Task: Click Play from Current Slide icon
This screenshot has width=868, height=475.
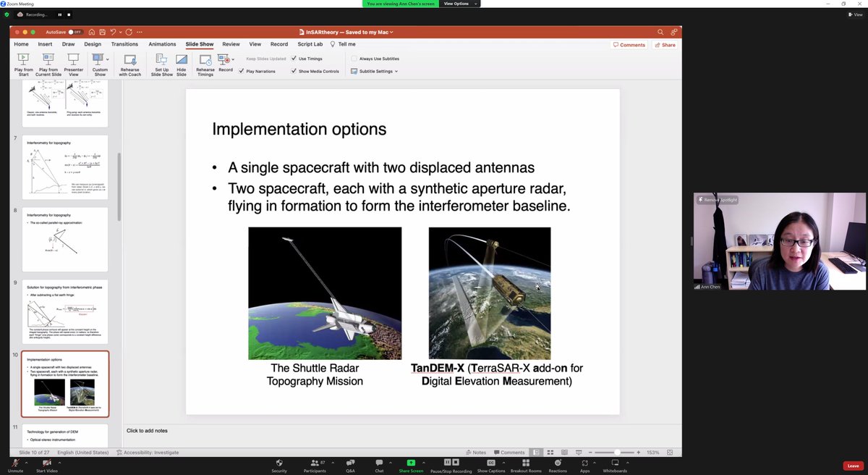Action: point(48,59)
